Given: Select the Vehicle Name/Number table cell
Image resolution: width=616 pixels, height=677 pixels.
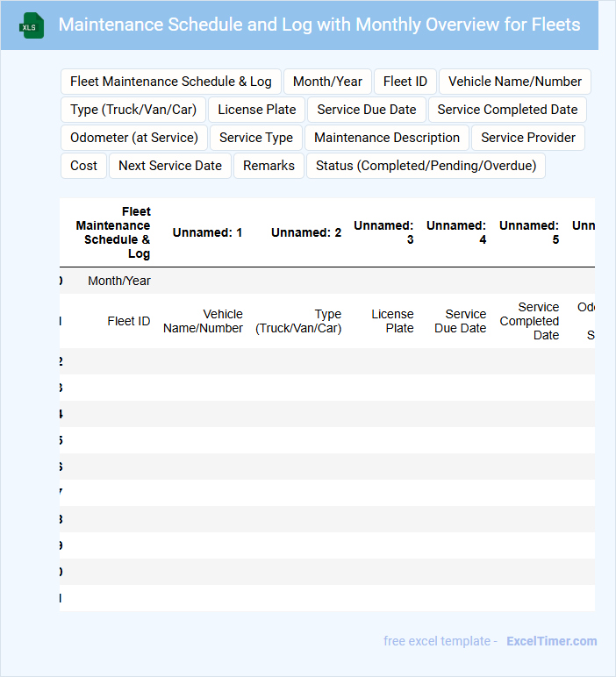Looking at the screenshot, I should pyautogui.click(x=203, y=321).
